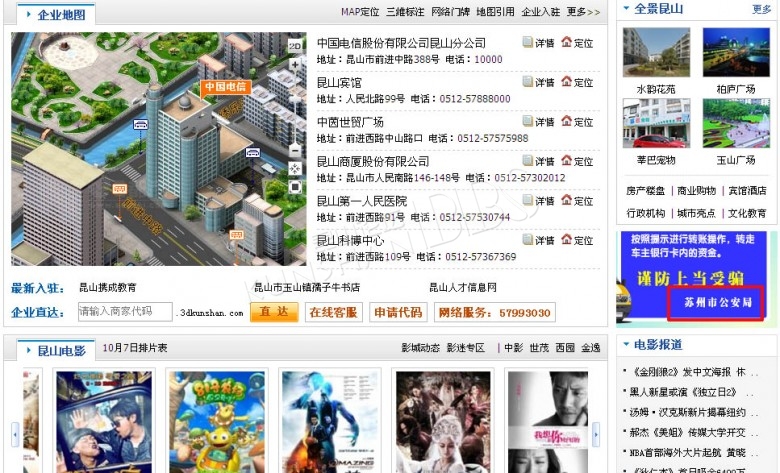
Task: Click the orange marker near bottom buildings
Action: pyautogui.click(x=237, y=235)
